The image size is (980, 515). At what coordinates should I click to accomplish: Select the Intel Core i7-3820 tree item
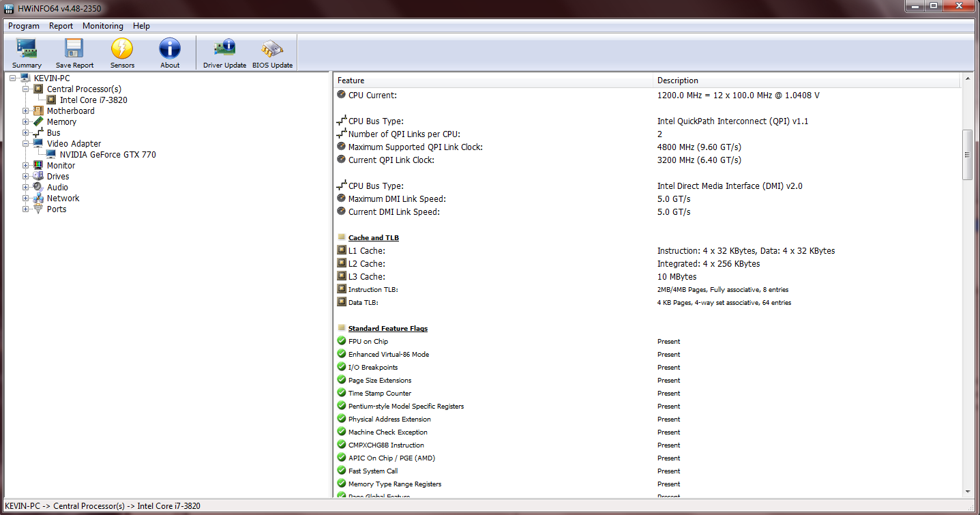93,100
